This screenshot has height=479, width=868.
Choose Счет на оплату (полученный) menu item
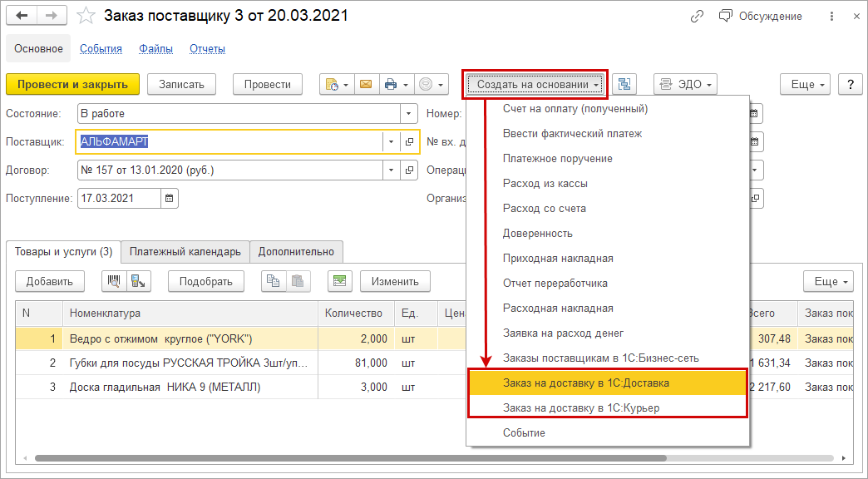point(608,109)
